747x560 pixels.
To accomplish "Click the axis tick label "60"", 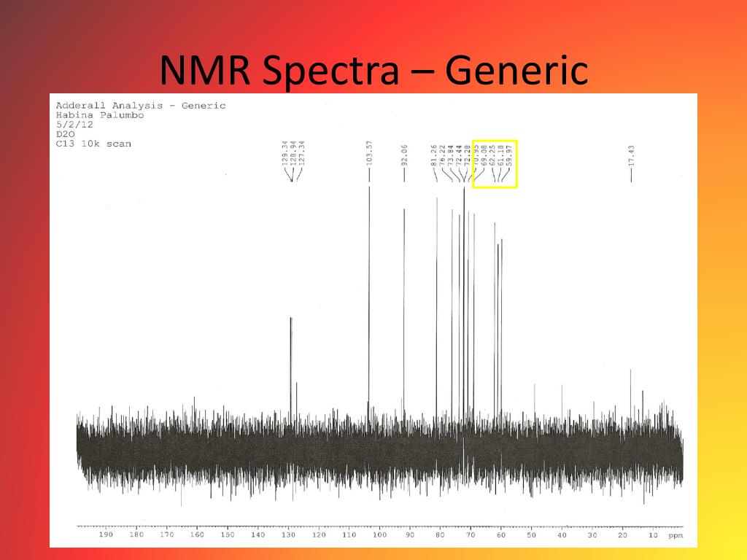I will coord(501,534).
